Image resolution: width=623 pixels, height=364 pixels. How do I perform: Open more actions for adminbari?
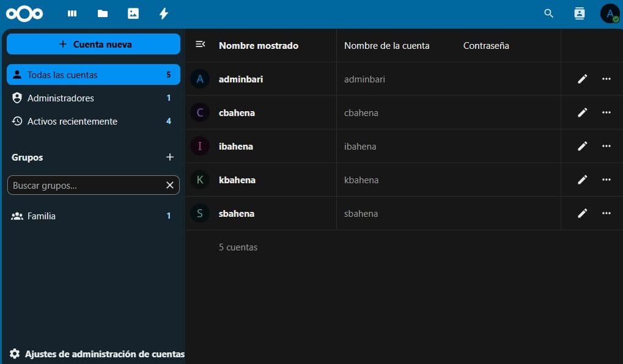[x=606, y=79]
